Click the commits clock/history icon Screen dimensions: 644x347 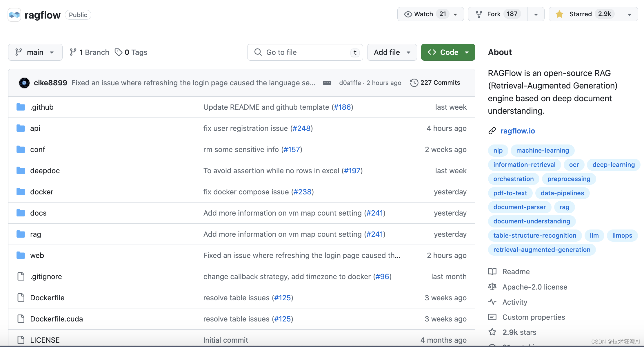click(414, 82)
